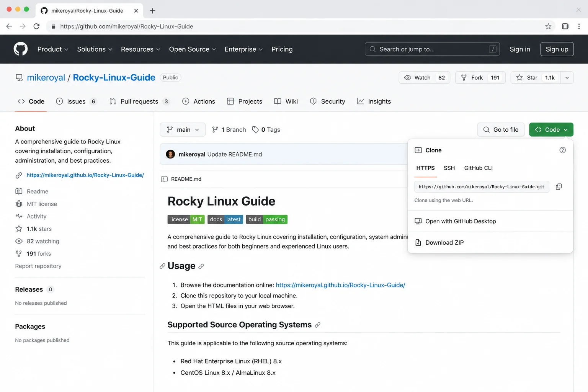Expand the Solutions menu
Screen dimensions: 588x392
click(x=95, y=49)
